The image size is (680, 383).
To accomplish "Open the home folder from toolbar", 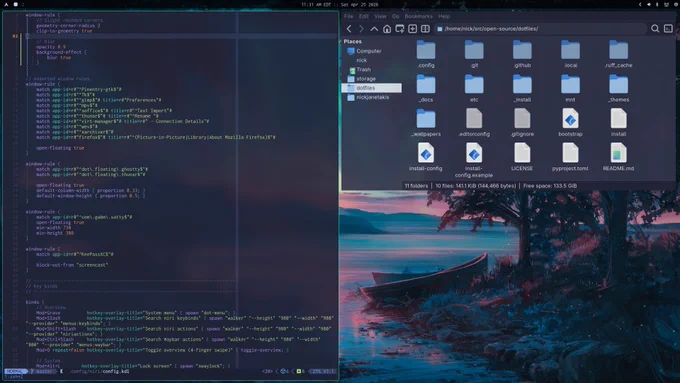I will [387, 29].
